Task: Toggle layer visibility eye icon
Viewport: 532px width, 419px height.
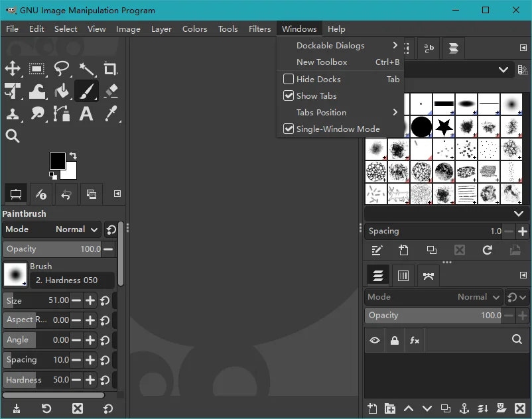Action: (375, 340)
